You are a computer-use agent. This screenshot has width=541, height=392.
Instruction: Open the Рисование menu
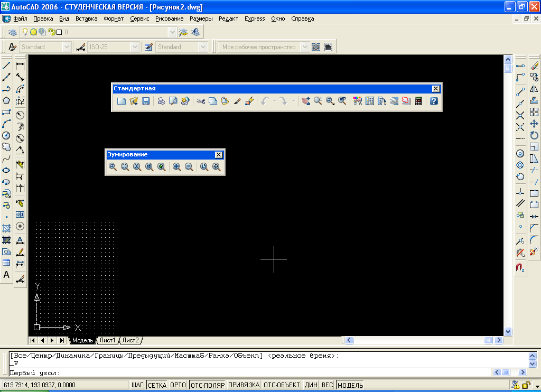click(x=170, y=18)
